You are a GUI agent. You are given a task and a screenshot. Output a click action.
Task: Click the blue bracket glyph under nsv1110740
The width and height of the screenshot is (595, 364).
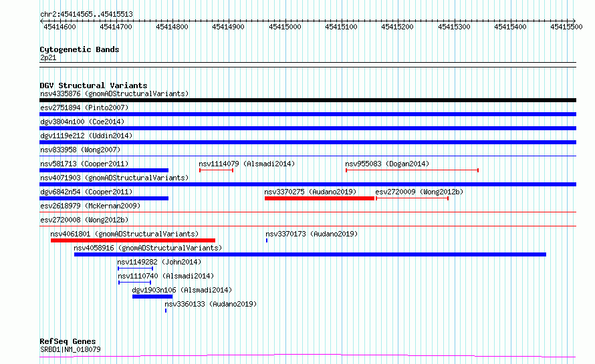point(134,283)
